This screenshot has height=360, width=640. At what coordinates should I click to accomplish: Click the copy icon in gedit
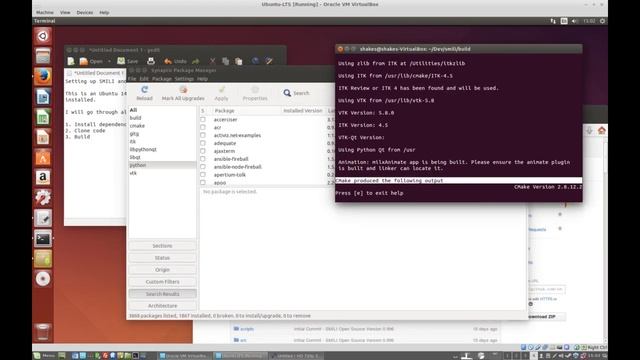tap(225, 61)
